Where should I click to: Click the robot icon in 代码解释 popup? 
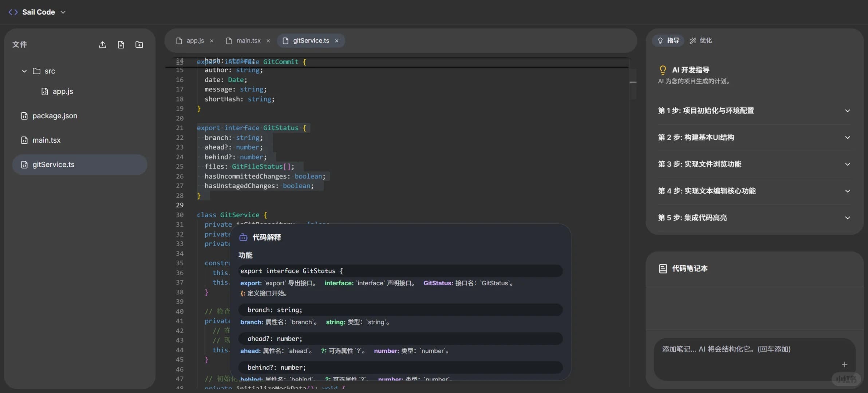tap(243, 237)
